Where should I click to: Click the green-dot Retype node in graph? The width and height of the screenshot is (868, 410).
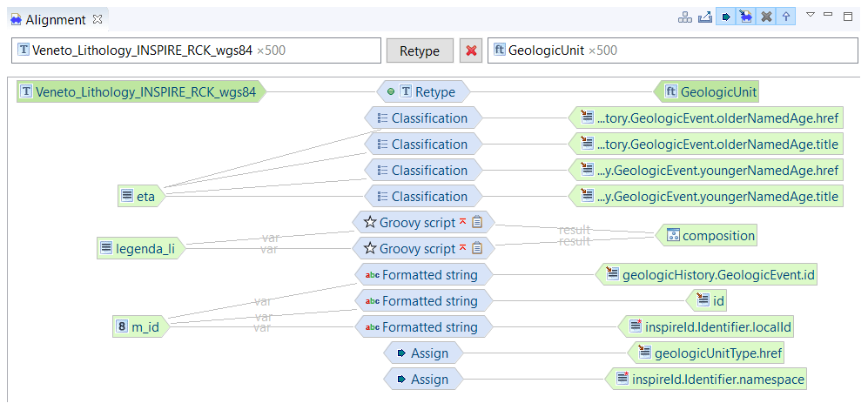(422, 91)
